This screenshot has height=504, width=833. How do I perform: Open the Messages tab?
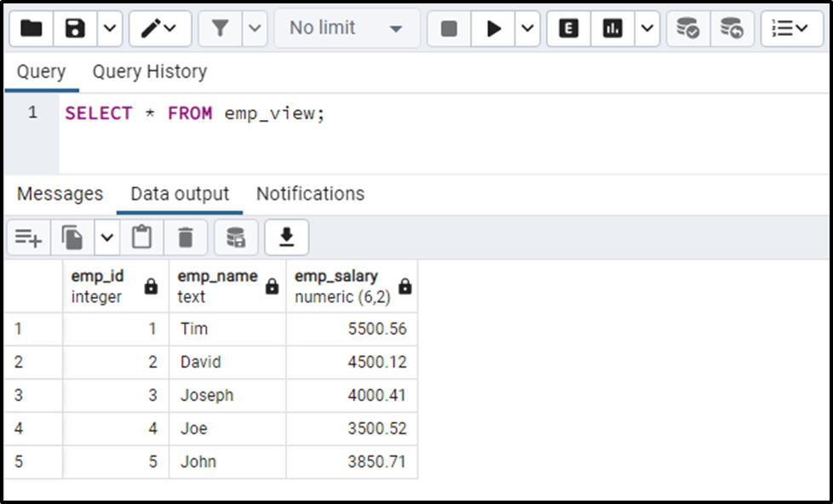coord(60,194)
